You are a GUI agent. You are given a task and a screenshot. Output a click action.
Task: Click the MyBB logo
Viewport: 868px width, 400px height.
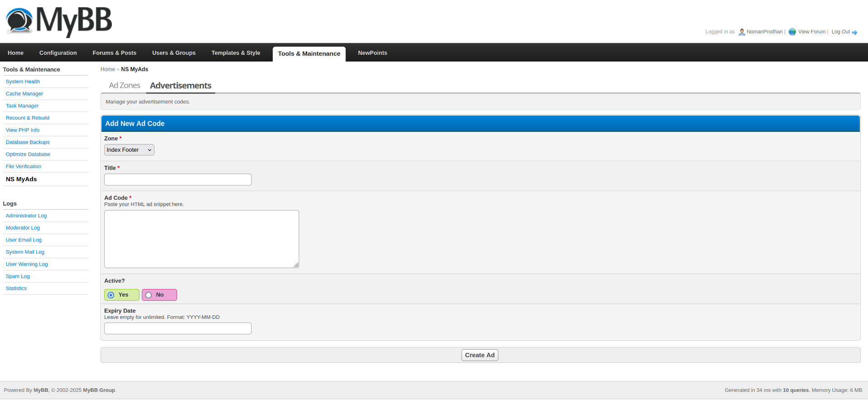(59, 21)
